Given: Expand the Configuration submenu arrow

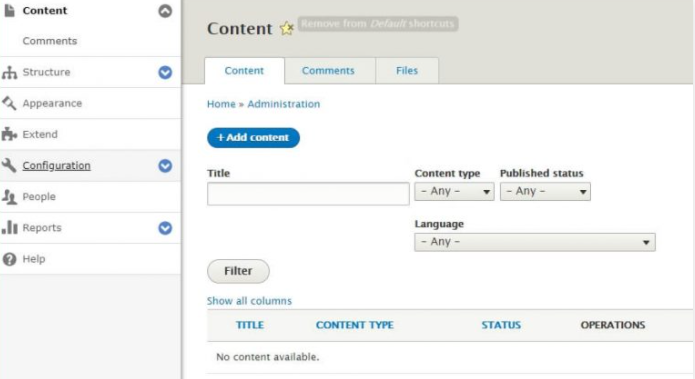Looking at the screenshot, I should click(x=165, y=166).
